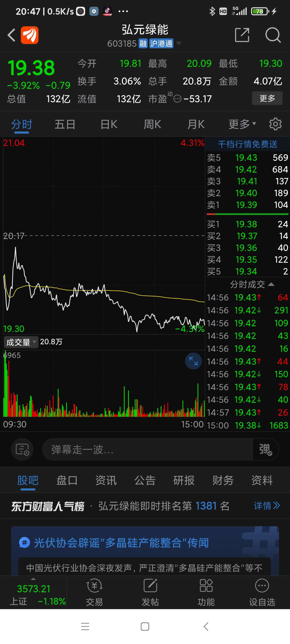
Task: Select the 分时 chart tab
Action: (22, 125)
